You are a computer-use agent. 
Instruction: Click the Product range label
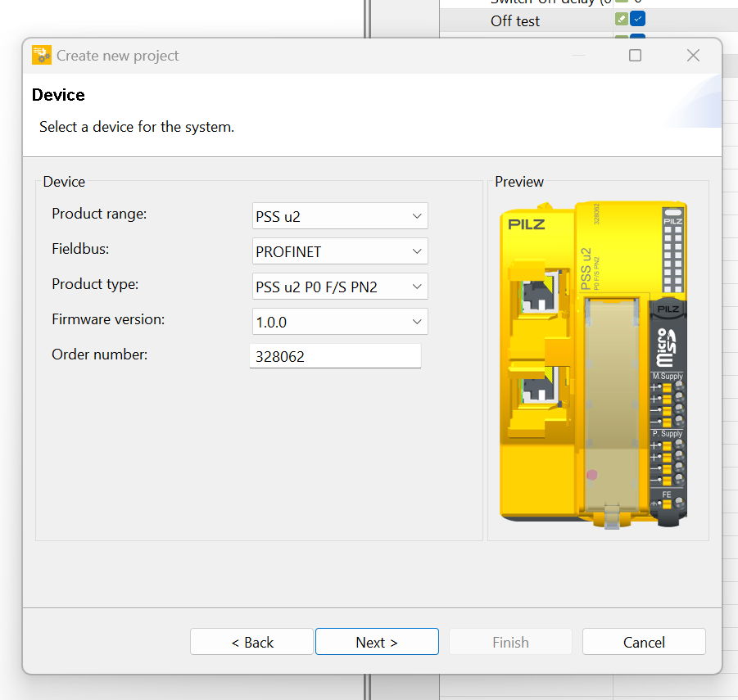point(99,214)
